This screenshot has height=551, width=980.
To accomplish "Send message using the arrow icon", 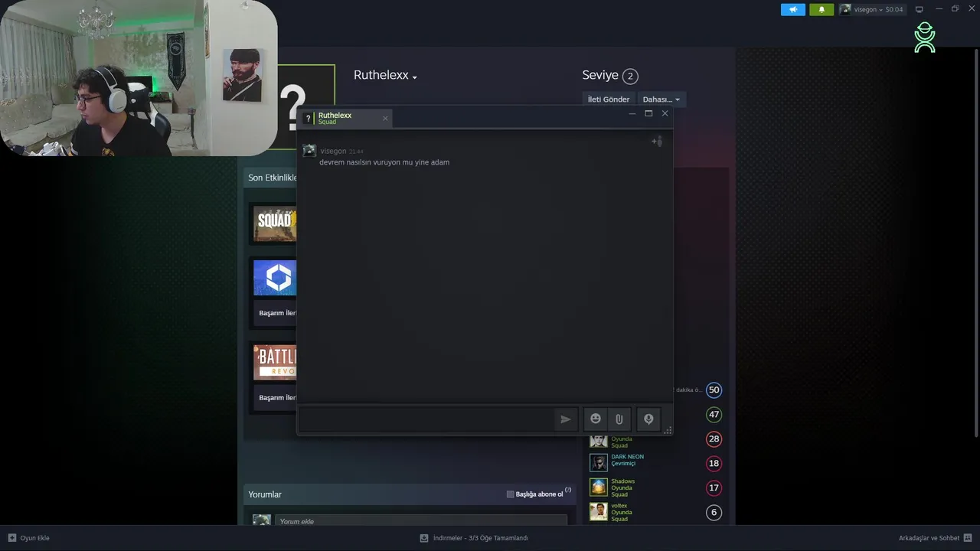I will [565, 419].
